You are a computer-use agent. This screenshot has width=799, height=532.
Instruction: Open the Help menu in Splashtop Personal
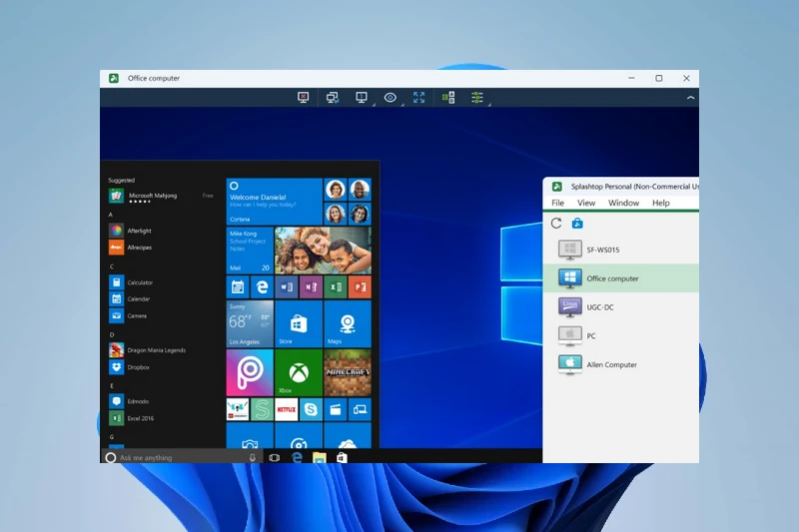coord(661,203)
